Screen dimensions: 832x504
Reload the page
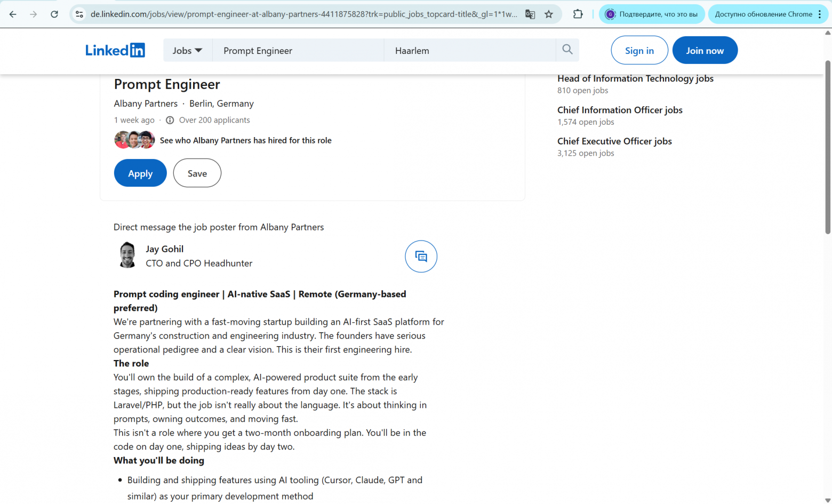pyautogui.click(x=54, y=14)
